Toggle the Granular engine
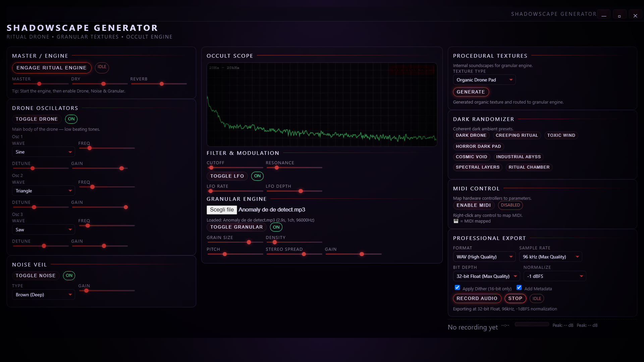The height and width of the screenshot is (362, 644). tap(236, 227)
